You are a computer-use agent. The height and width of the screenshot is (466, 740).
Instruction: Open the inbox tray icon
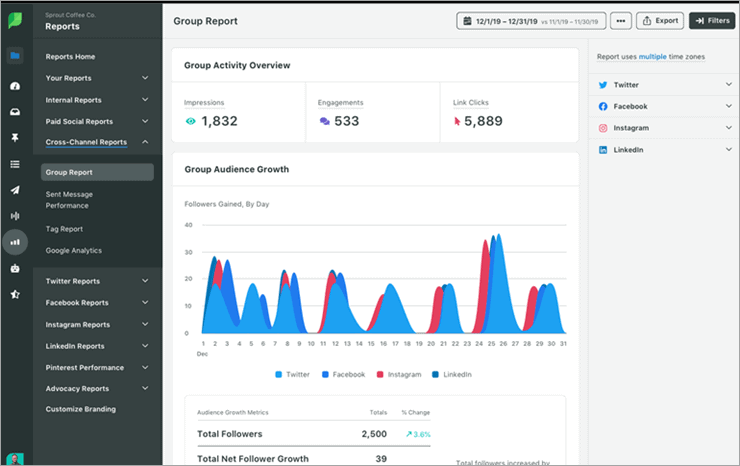coord(15,112)
